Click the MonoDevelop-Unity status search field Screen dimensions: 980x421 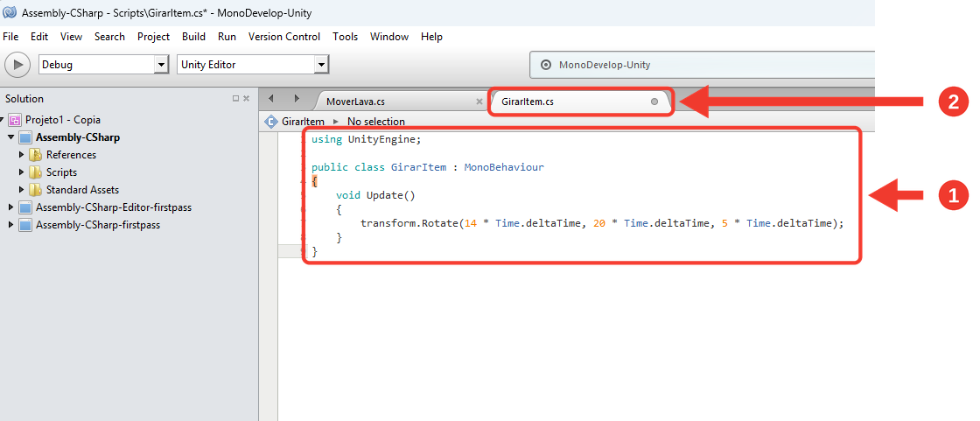702,65
